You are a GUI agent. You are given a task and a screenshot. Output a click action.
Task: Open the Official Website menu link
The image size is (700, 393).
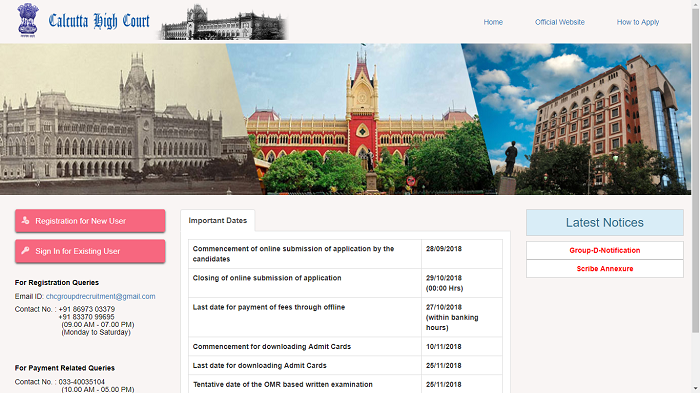pos(560,22)
